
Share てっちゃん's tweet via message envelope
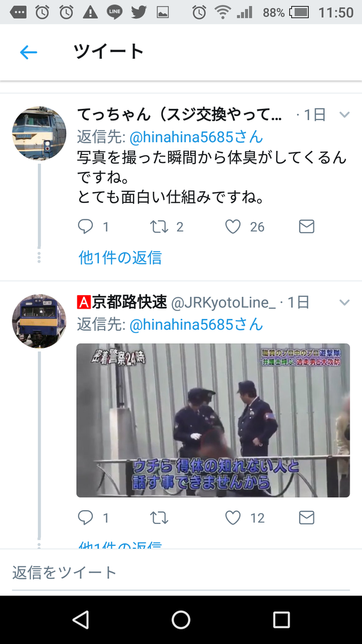pos(306,227)
